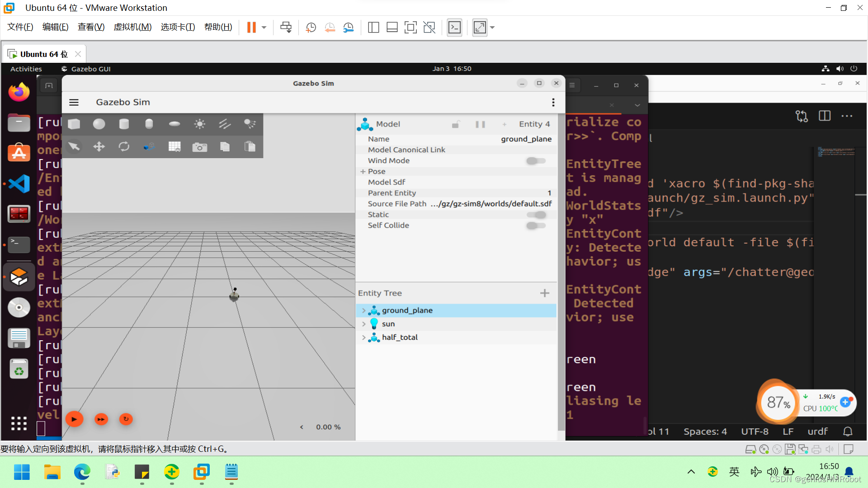Open Ubuntu Activities overview
This screenshot has height=488, width=868.
click(x=26, y=69)
